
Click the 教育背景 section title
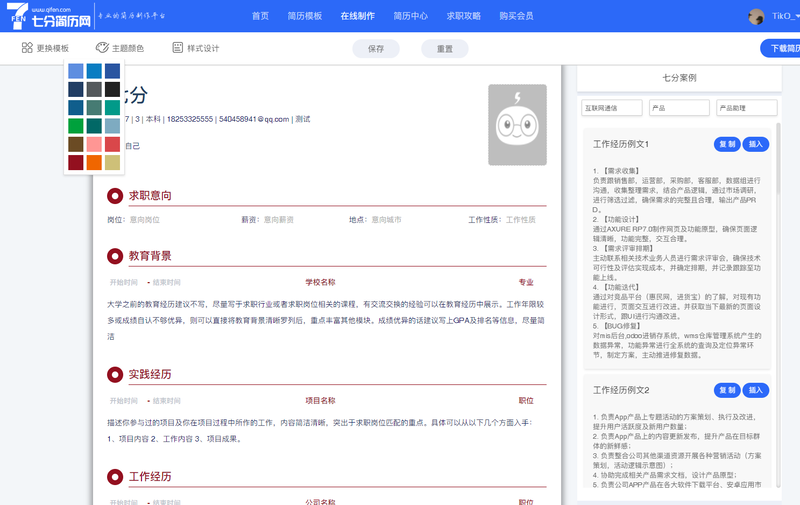150,256
